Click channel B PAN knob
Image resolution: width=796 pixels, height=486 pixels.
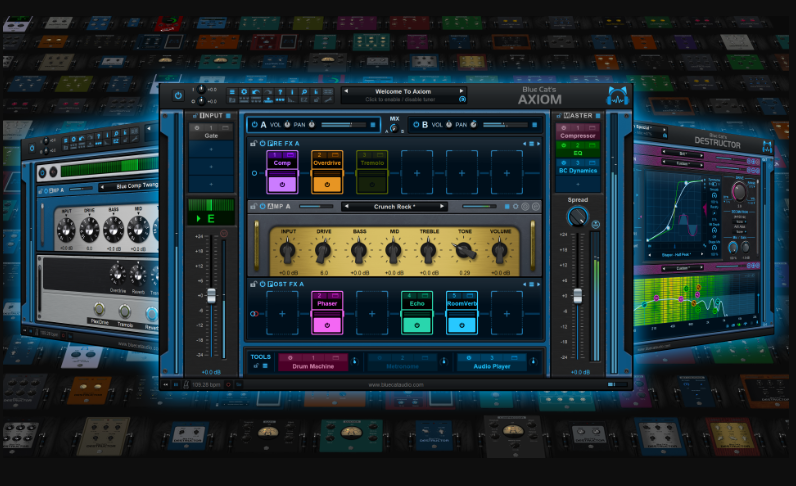(x=473, y=124)
